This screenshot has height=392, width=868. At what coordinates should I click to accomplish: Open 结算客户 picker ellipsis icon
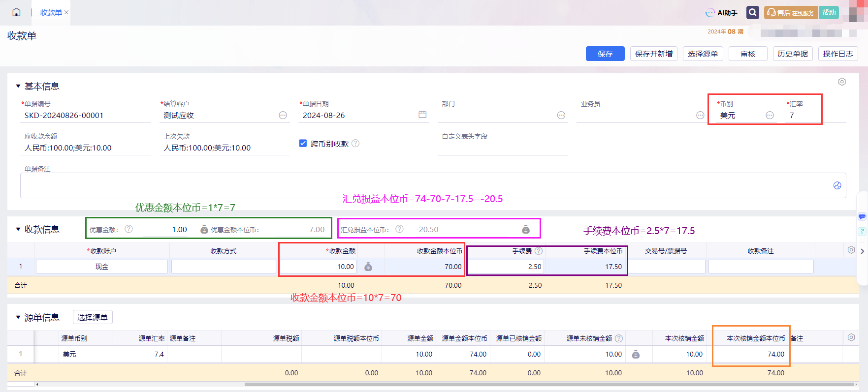pyautogui.click(x=283, y=115)
